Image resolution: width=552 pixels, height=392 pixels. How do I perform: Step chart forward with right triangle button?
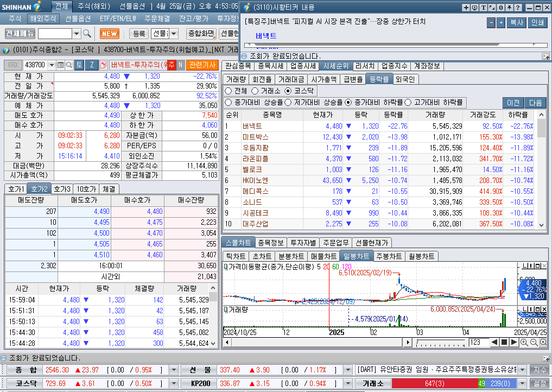click(x=514, y=342)
